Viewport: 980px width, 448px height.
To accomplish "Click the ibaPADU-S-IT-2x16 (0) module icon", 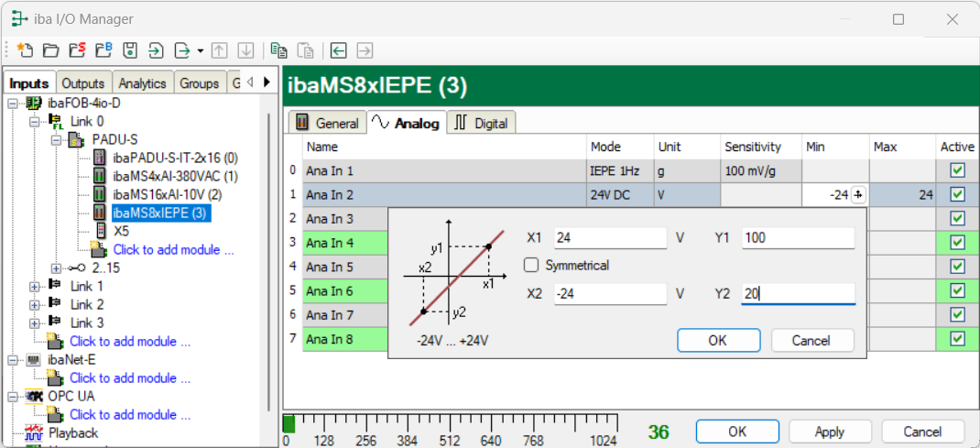I will tap(99, 158).
